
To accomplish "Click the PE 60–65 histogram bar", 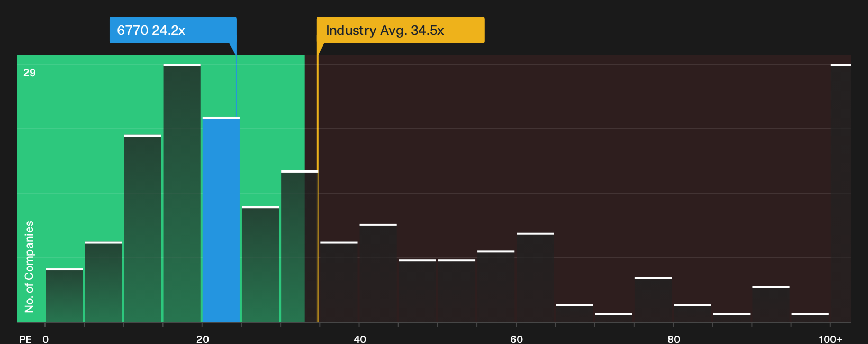I will (x=535, y=277).
